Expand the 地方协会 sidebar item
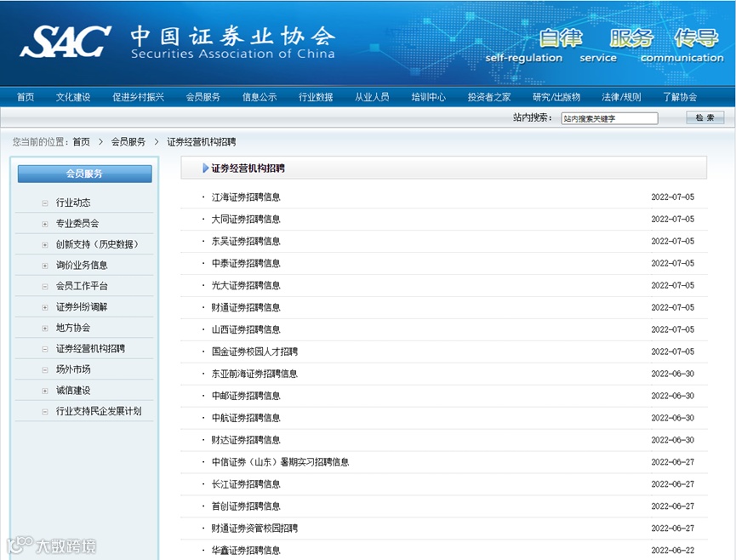This screenshot has width=736, height=560. point(45,329)
